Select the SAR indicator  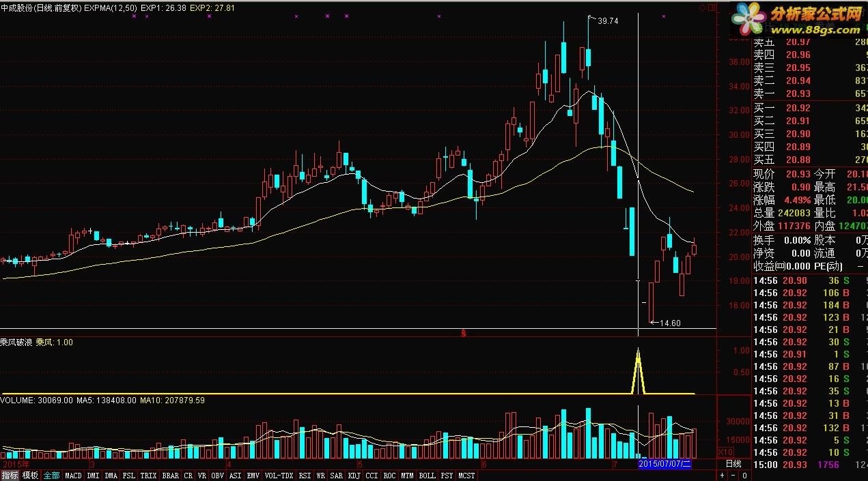[x=337, y=476]
